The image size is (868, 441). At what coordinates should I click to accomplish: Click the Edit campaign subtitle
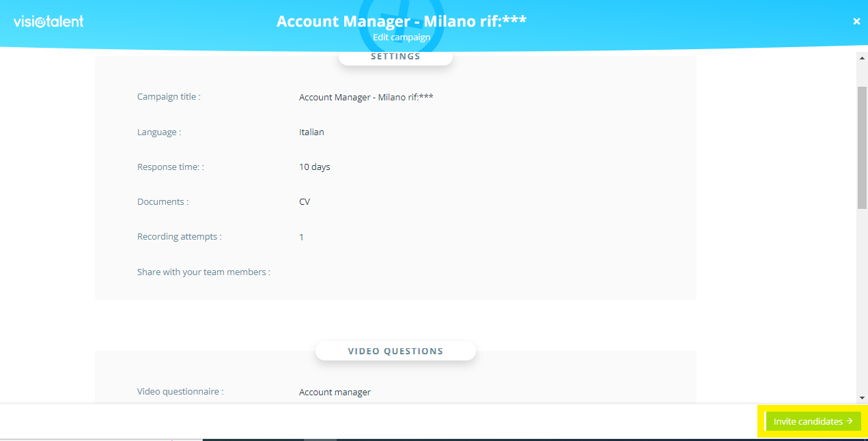point(402,38)
